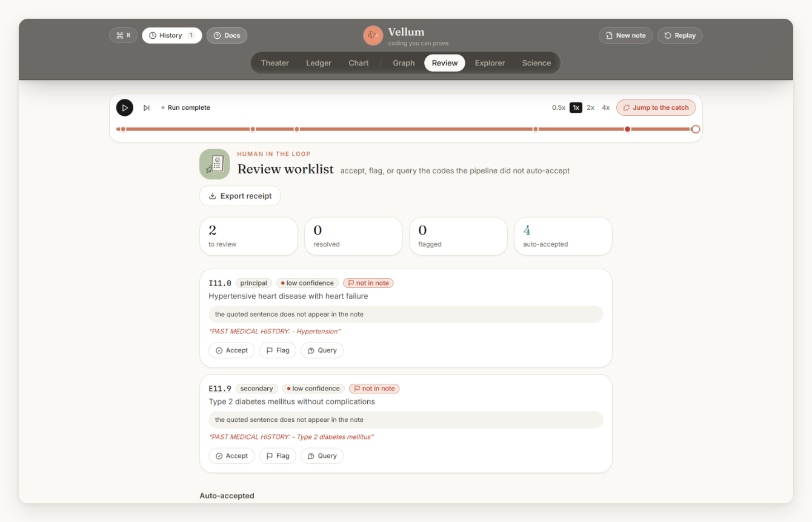Click the I11.0 code label
812x522 pixels.
[220, 283]
